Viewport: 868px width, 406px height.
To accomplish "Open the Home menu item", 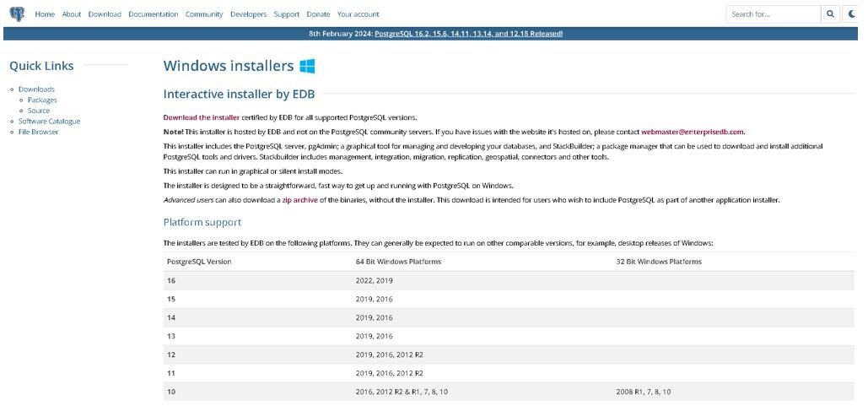I will 45,14.
